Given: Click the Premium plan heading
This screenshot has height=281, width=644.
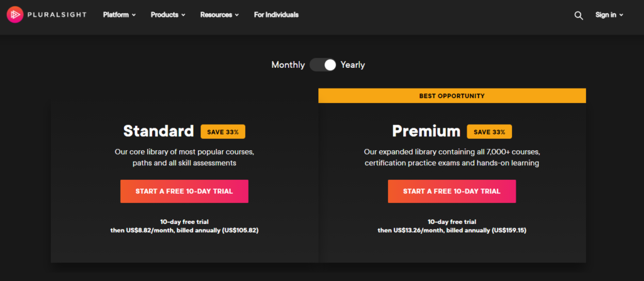Looking at the screenshot, I should tap(426, 131).
